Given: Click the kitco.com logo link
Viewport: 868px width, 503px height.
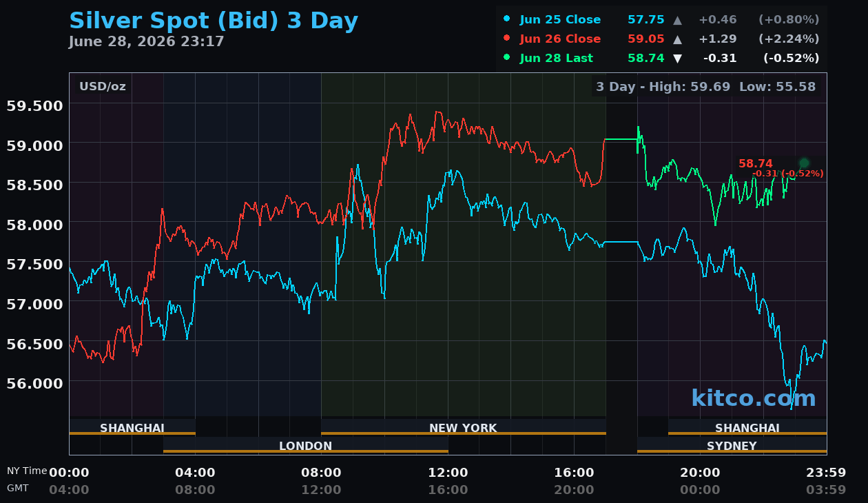Looking at the screenshot, I should [754, 398].
